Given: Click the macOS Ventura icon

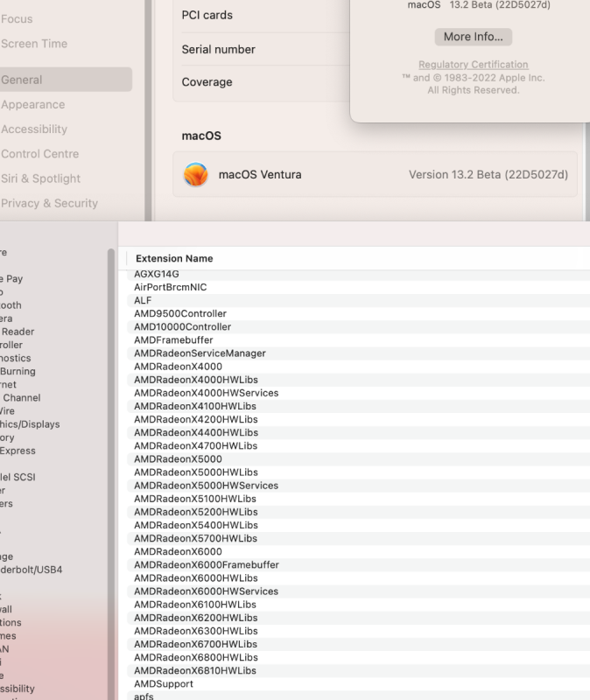Looking at the screenshot, I should 195,174.
